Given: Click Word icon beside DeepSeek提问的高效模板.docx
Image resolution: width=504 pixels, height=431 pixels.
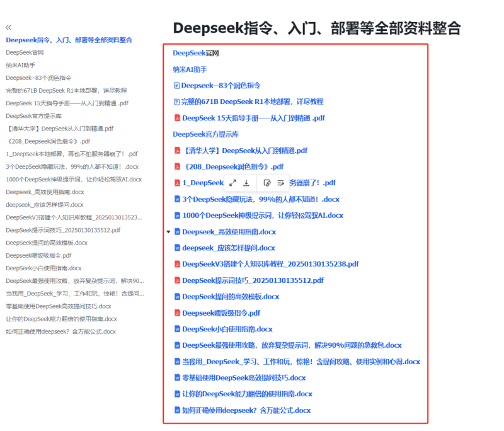Looking at the screenshot, I should click(178, 297).
